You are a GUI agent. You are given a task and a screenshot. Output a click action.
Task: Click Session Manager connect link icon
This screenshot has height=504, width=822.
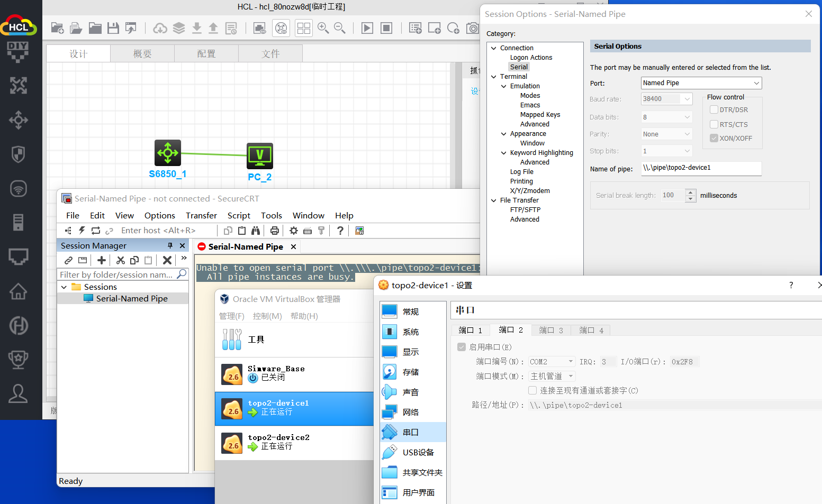pos(69,260)
